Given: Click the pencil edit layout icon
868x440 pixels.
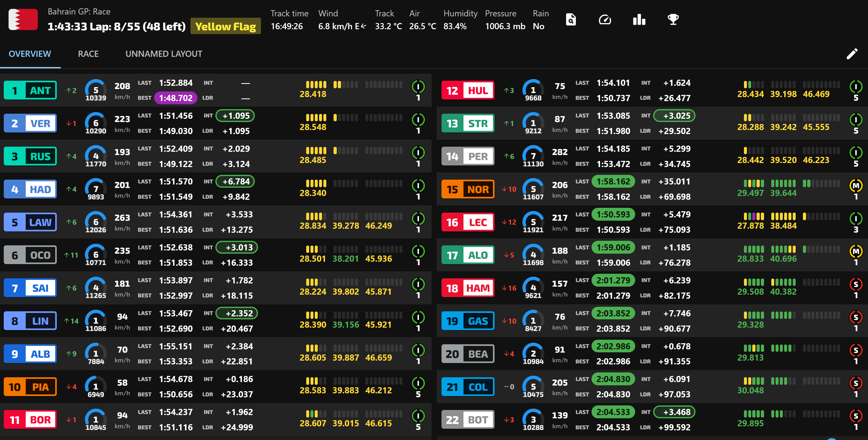Looking at the screenshot, I should 852,54.
